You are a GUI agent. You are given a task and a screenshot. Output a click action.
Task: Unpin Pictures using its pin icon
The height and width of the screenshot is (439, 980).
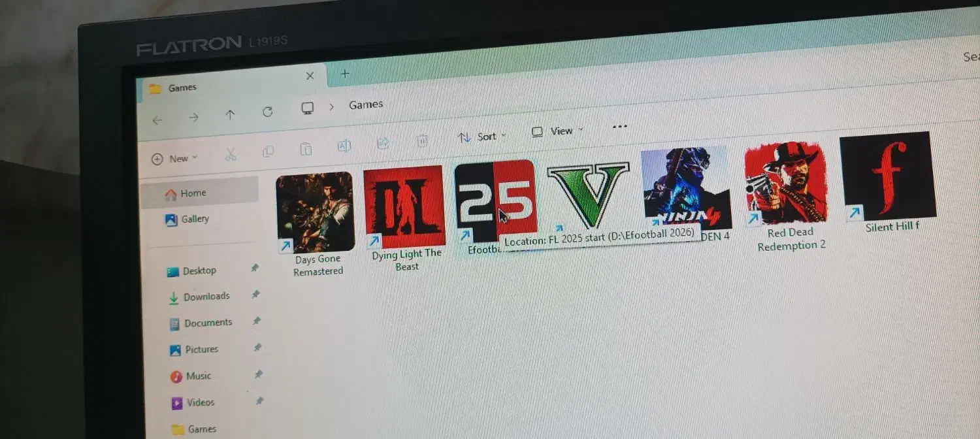257,348
